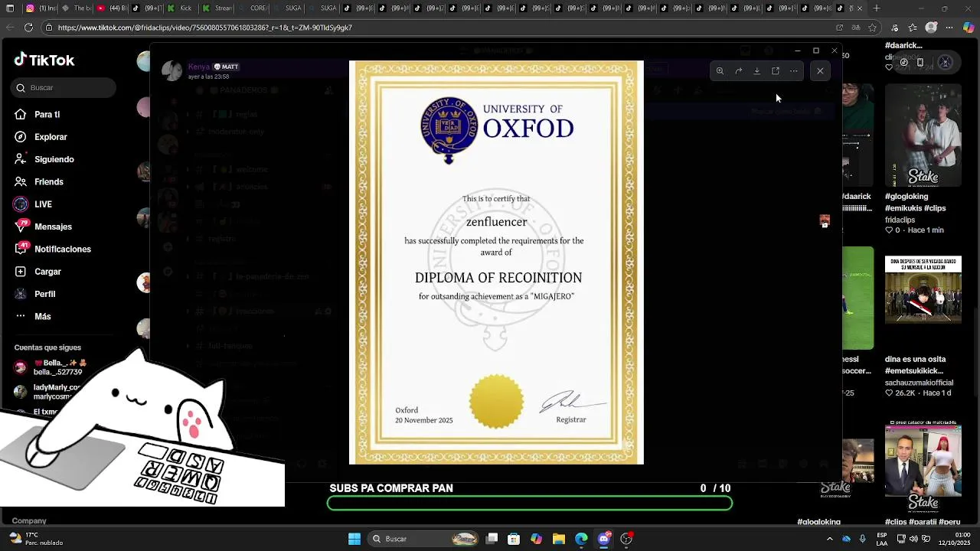Open Microsoft Edge from taskbar

(581, 539)
